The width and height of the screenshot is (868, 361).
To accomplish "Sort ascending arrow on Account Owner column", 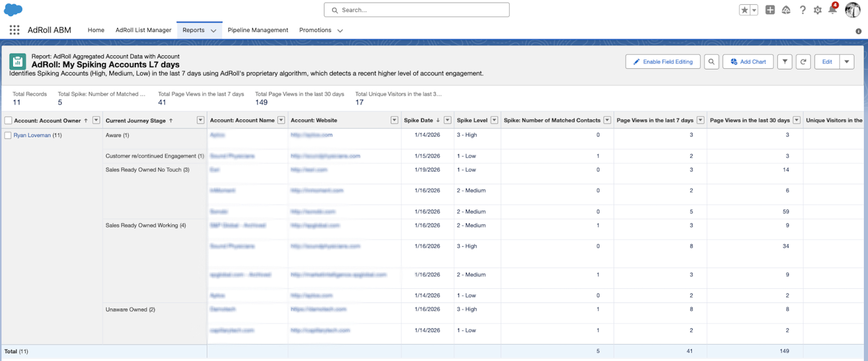I will [x=86, y=121].
